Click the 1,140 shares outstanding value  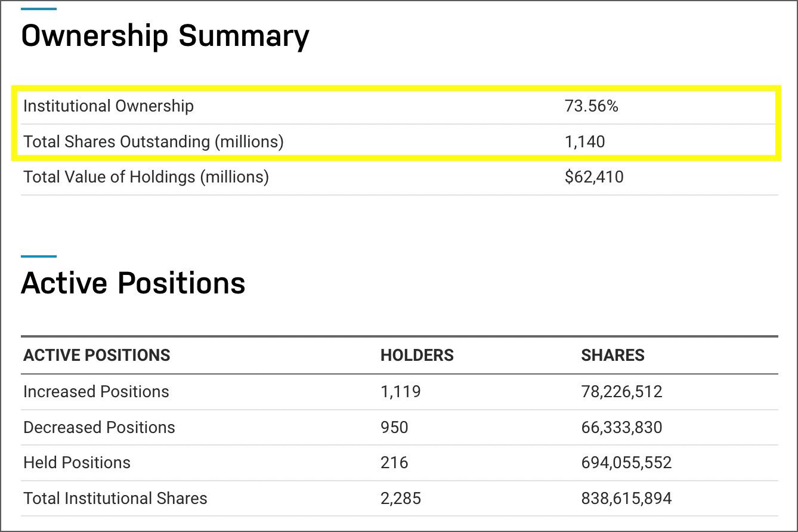click(584, 142)
